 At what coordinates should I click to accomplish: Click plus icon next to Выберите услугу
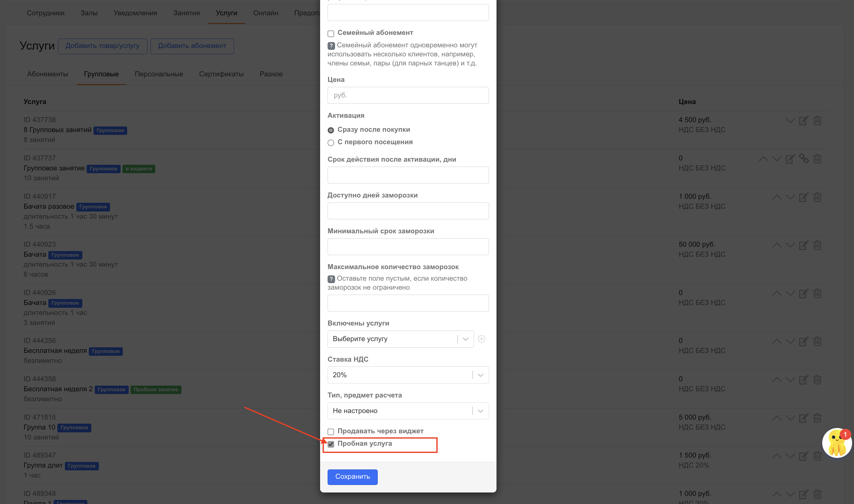coord(481,339)
